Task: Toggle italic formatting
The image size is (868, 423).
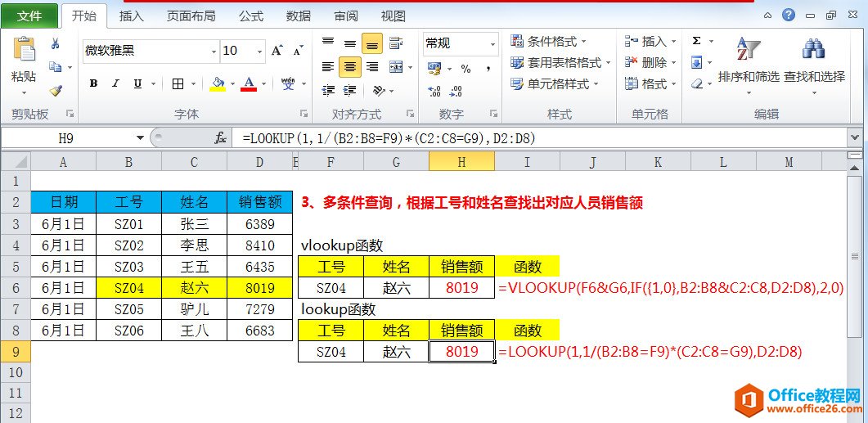Action: pos(115,83)
